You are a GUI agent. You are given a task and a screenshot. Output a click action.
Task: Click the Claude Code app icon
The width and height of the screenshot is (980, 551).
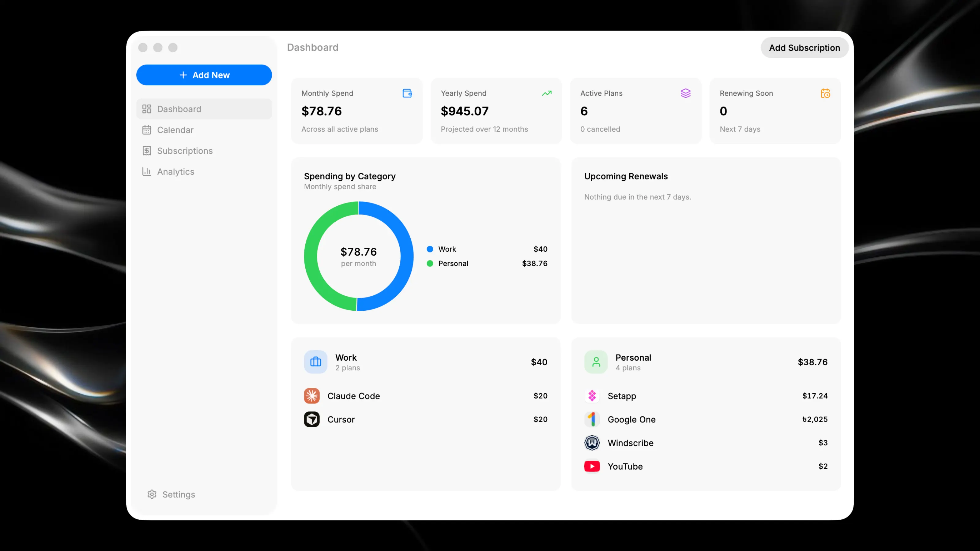tap(312, 396)
